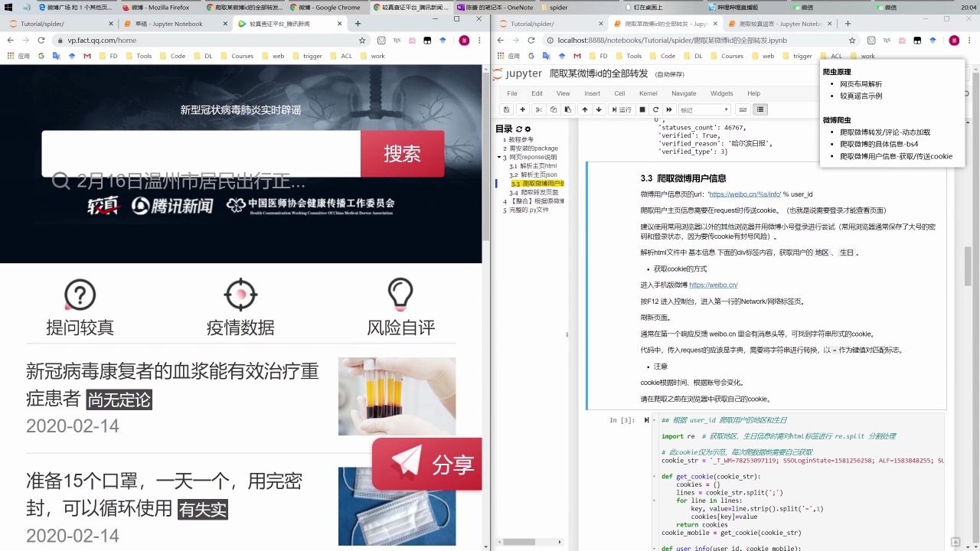The image size is (980, 551).
Task: Open the face masks article thumbnail
Action: click(397, 507)
